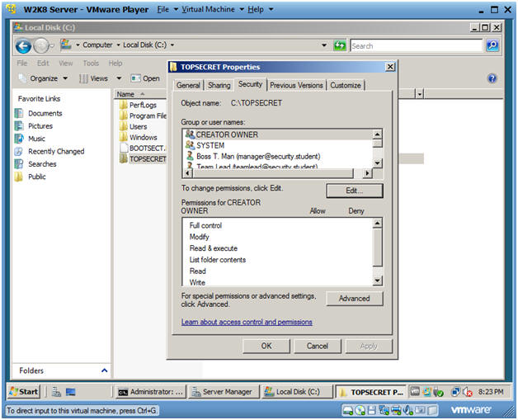Click Show Desktop quick launch icon
This screenshot has height=420, width=518.
[71, 392]
